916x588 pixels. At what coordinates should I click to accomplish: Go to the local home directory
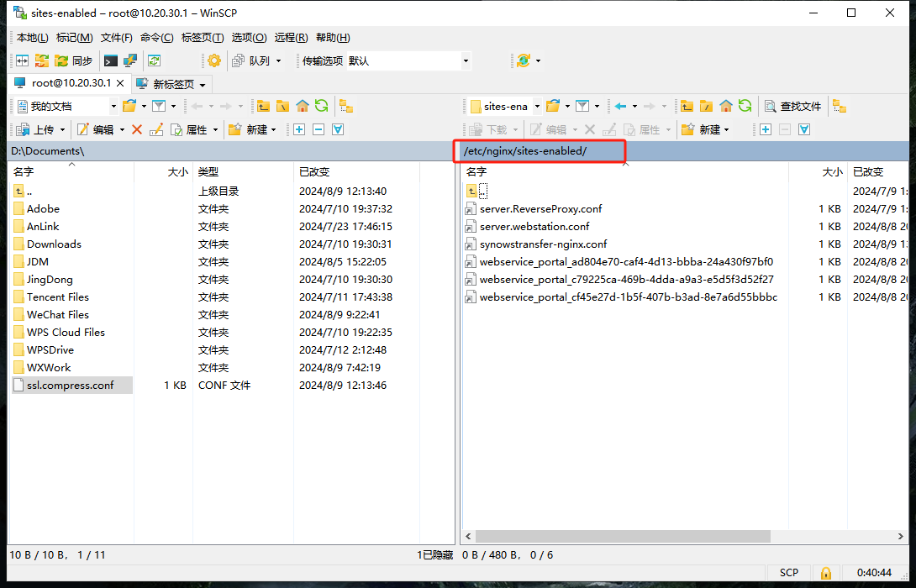[302, 106]
